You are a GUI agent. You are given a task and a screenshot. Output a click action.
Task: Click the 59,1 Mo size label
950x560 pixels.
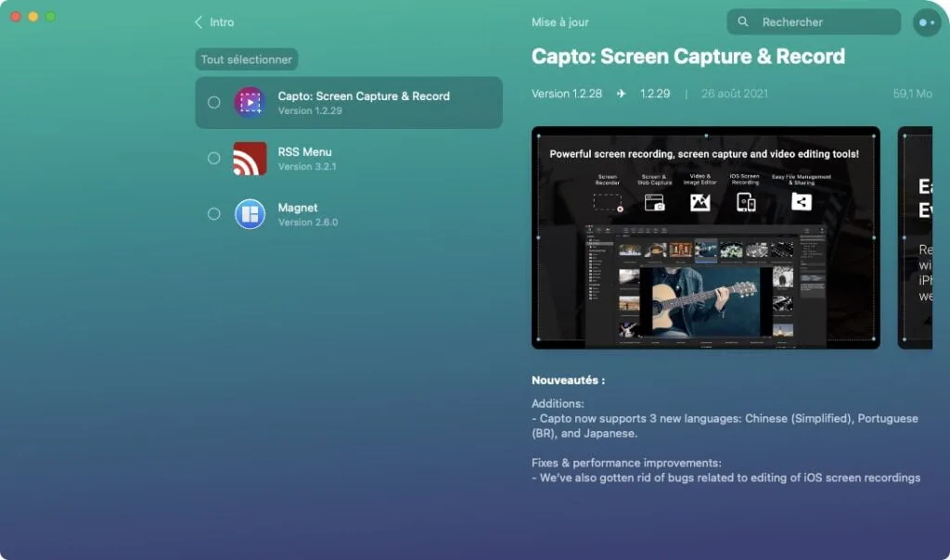913,94
